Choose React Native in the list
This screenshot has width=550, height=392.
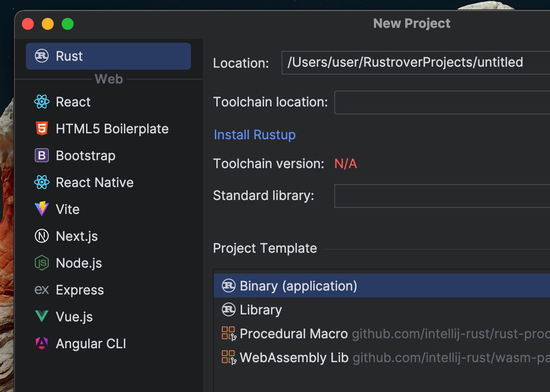tap(108, 183)
